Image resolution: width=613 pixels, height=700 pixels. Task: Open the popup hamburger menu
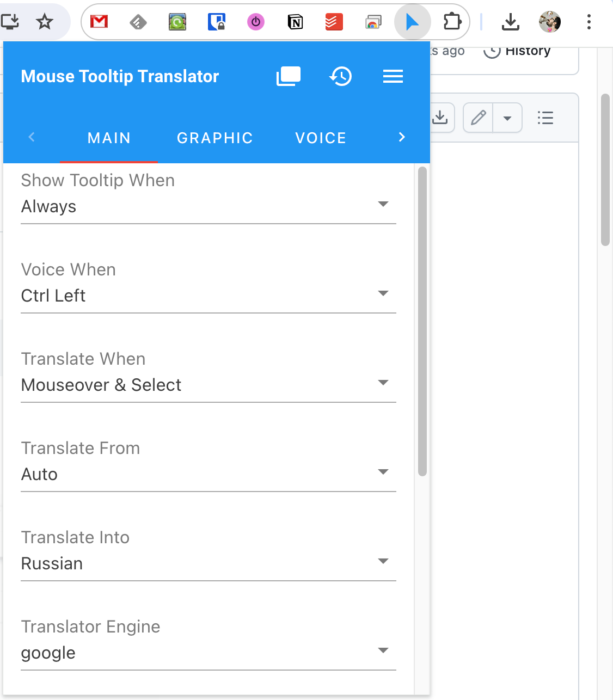tap(393, 76)
